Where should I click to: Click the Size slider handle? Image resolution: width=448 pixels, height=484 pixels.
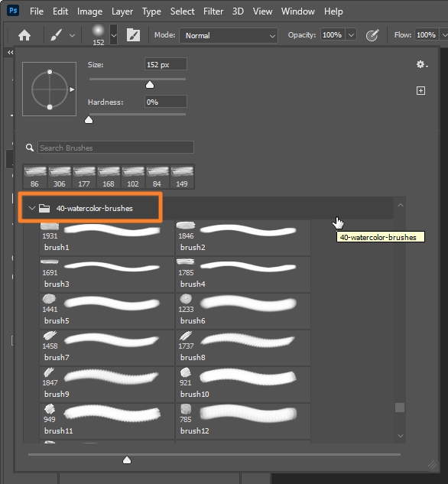pyautogui.click(x=150, y=85)
